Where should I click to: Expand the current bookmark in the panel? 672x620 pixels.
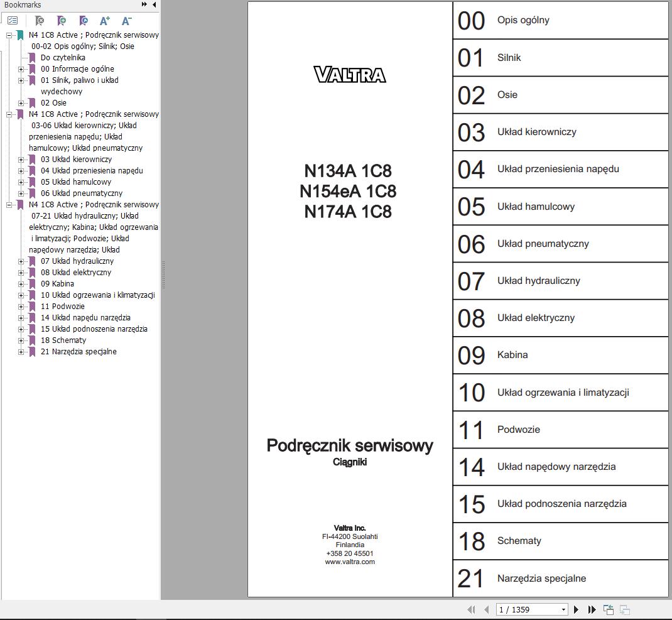coord(84,21)
